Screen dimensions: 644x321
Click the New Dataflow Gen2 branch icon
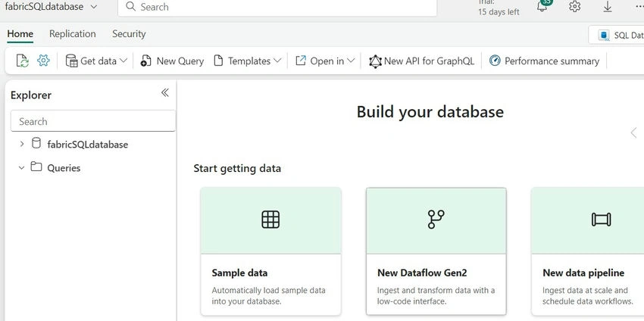pos(436,220)
